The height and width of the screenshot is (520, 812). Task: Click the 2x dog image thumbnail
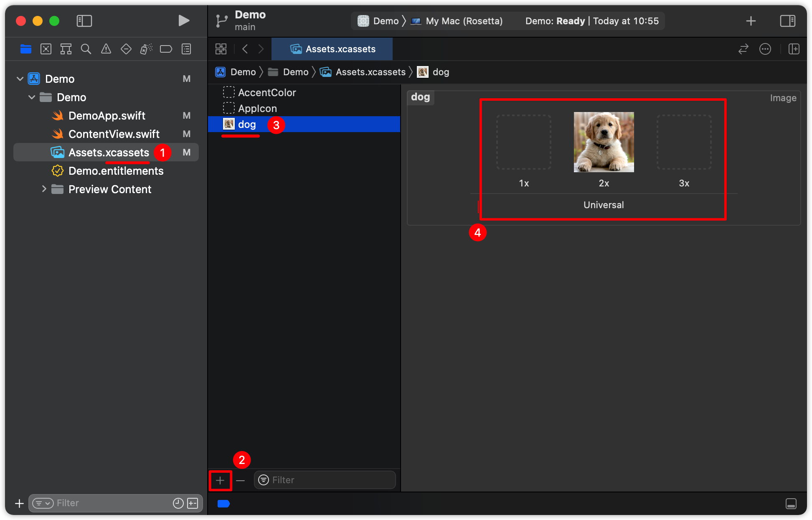click(x=604, y=142)
